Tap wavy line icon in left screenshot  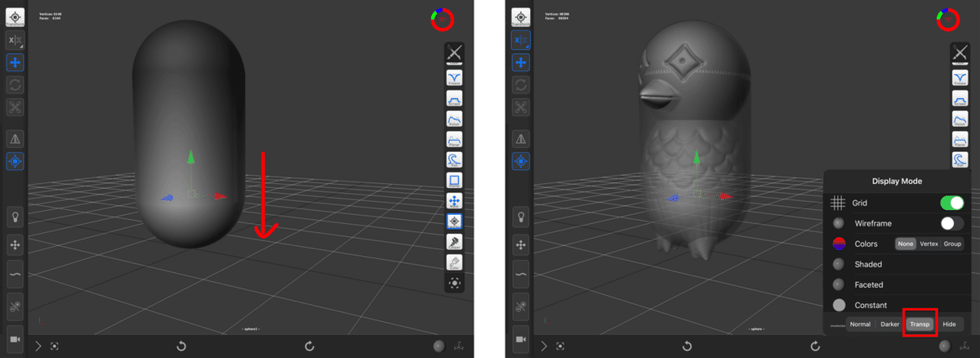coord(16,275)
